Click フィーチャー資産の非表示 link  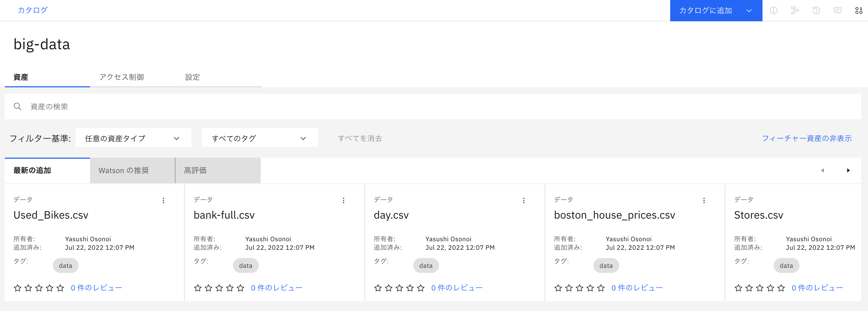click(x=807, y=138)
